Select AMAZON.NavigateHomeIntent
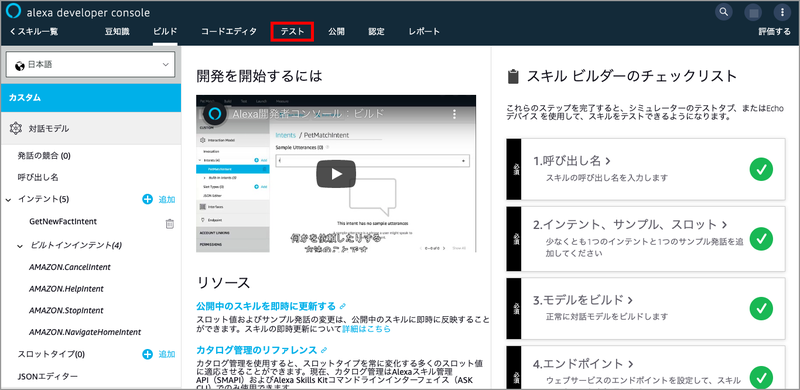 pyautogui.click(x=85, y=332)
